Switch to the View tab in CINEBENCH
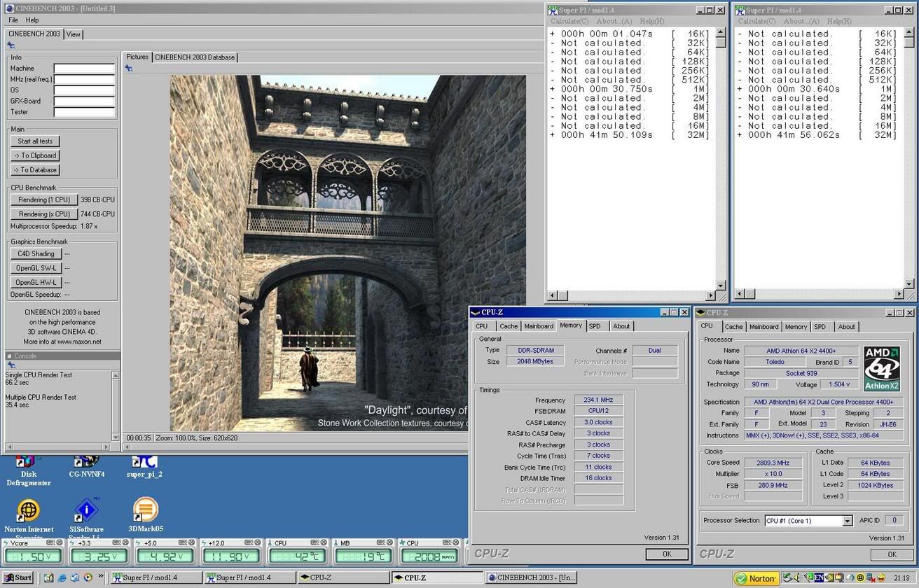 click(x=74, y=34)
